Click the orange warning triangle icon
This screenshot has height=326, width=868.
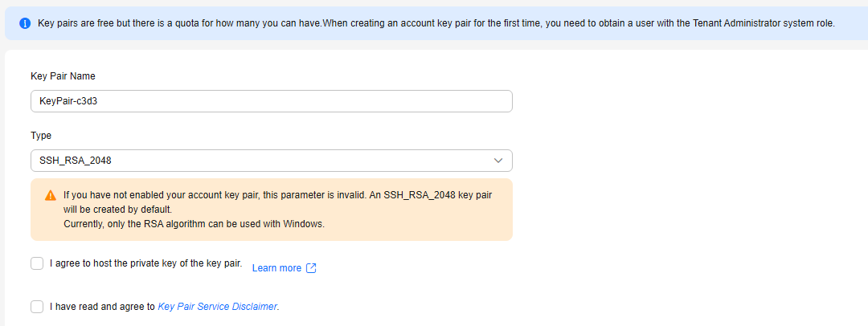click(51, 195)
